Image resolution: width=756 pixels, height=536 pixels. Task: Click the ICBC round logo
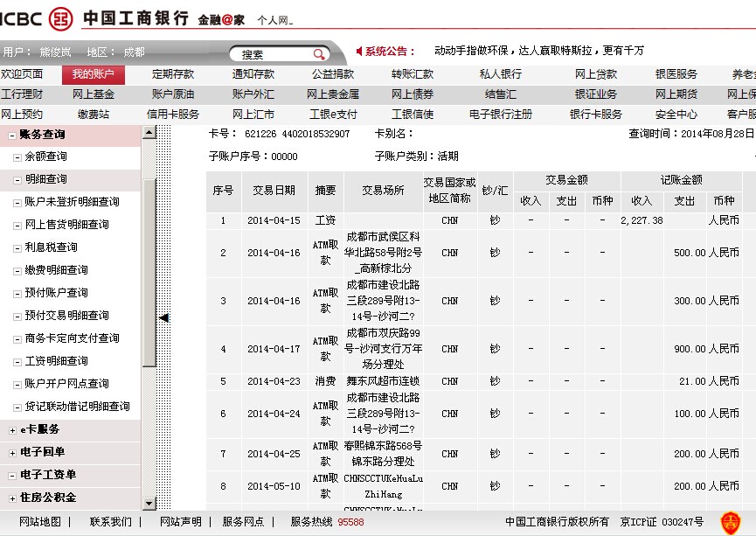(61, 19)
